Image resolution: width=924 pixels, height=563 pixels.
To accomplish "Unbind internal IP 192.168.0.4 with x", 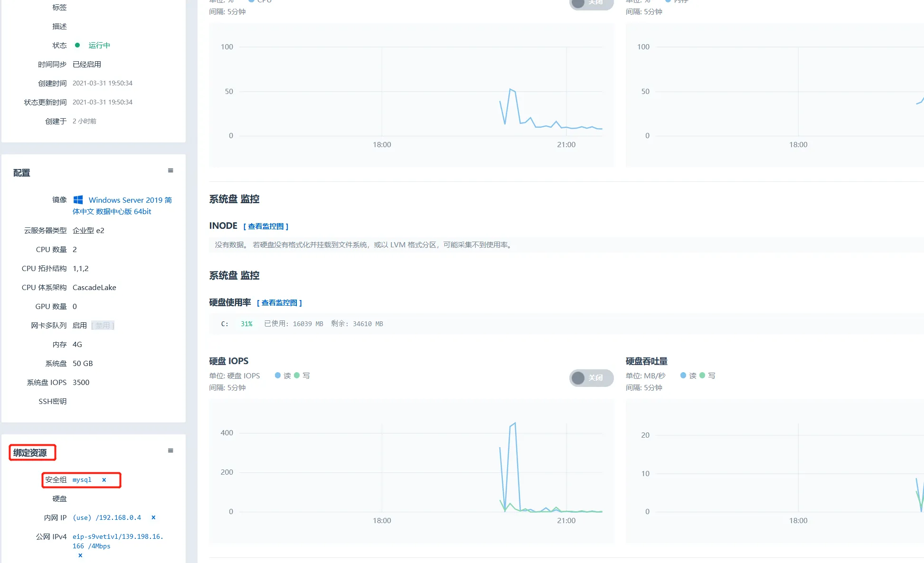I will tap(153, 517).
